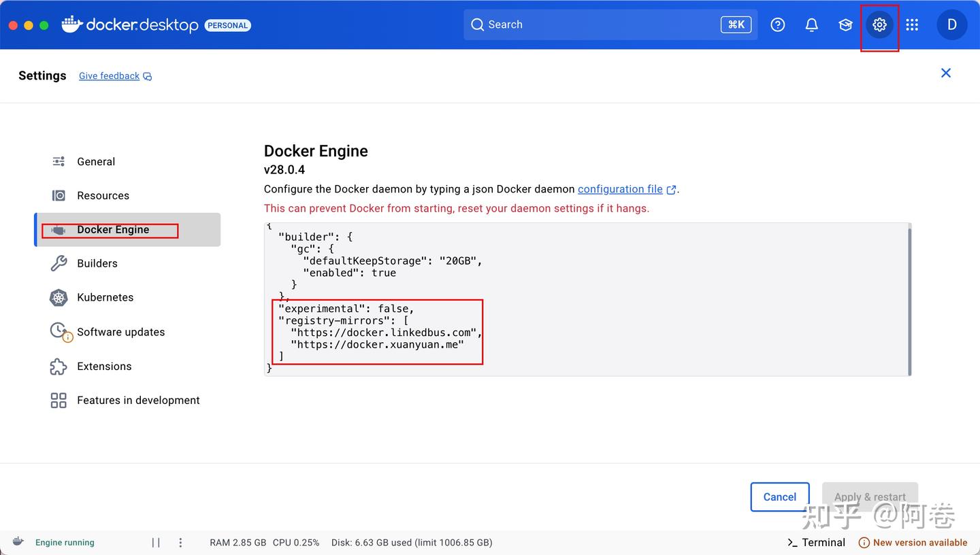Click the Disk 6.63 GB used status text
This screenshot has height=555, width=980.
click(x=412, y=543)
